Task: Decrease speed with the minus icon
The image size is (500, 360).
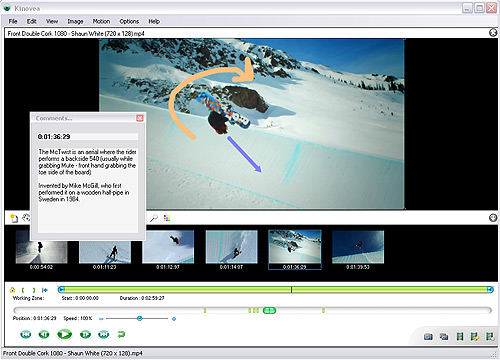Action: (x=101, y=319)
